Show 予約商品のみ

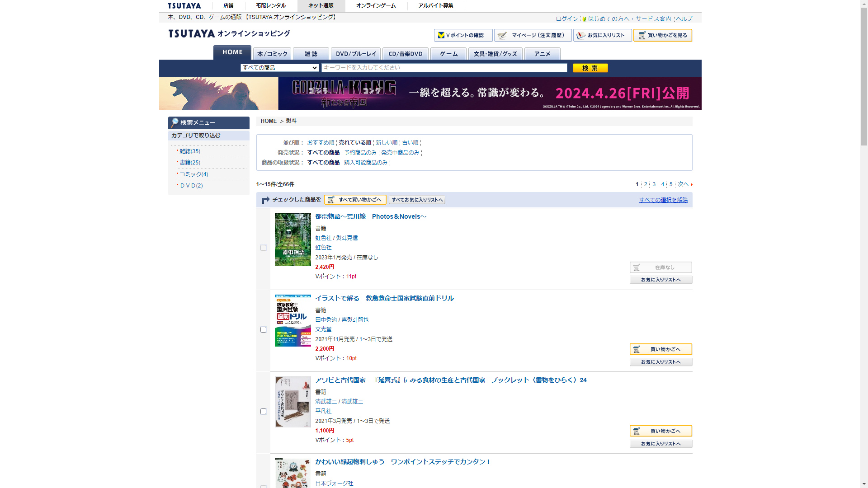pyautogui.click(x=360, y=153)
